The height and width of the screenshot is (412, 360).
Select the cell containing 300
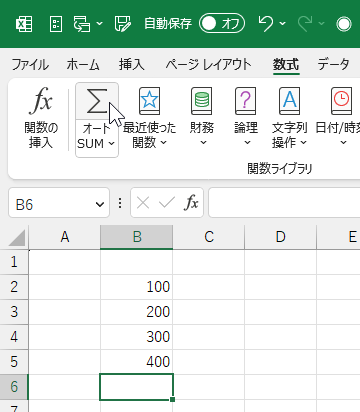[x=137, y=337]
